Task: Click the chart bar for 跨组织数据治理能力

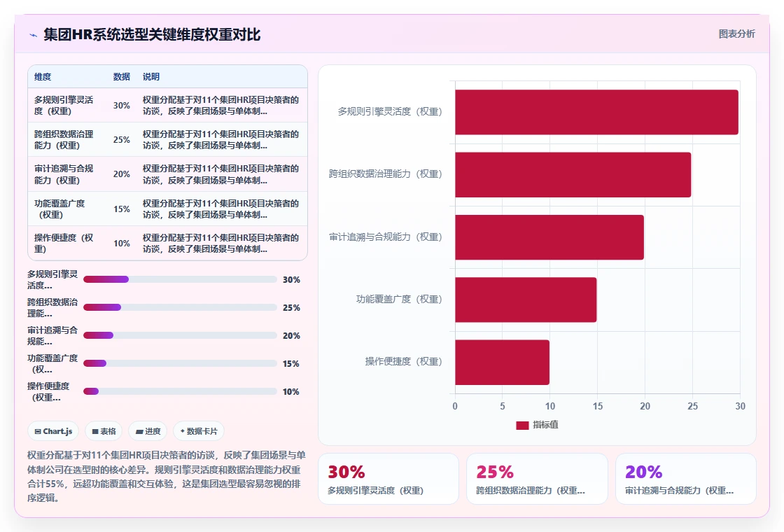Action: click(x=573, y=174)
